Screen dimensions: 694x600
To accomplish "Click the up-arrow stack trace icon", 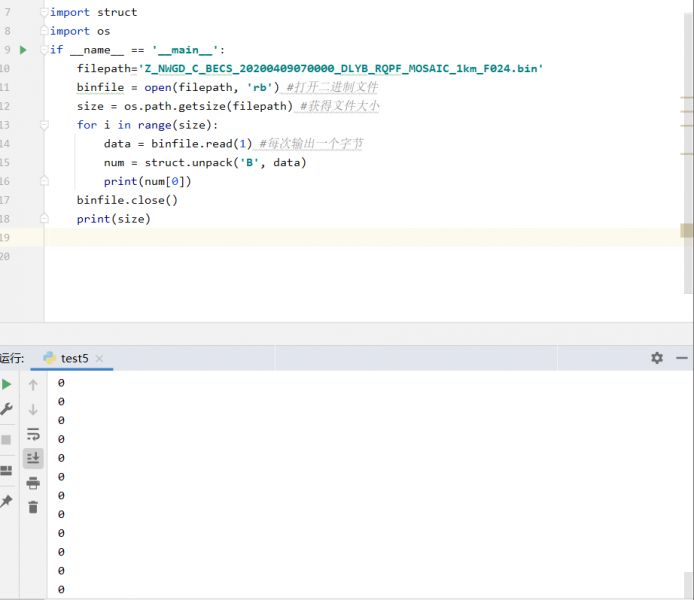I will pos(33,384).
